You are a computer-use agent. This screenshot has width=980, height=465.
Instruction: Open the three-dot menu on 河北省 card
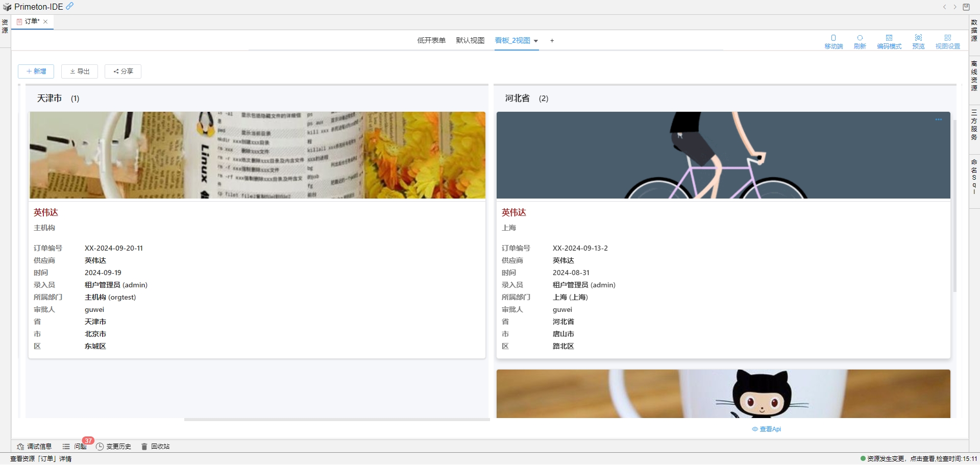pos(938,119)
